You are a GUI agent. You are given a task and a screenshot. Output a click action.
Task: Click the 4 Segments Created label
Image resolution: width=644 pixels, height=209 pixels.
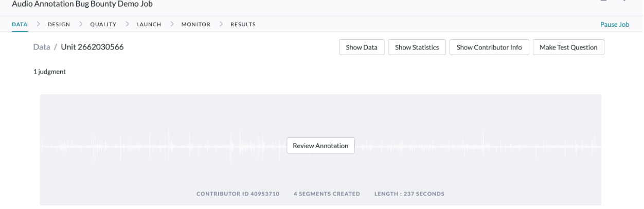pyautogui.click(x=327, y=194)
